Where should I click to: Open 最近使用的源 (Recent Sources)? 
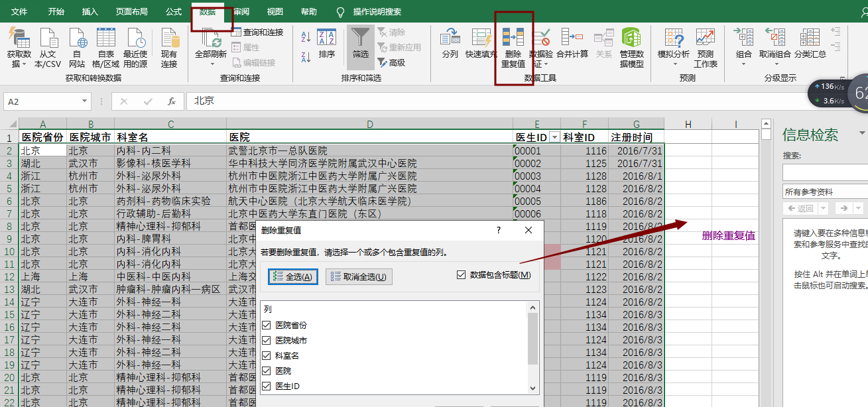point(135,38)
